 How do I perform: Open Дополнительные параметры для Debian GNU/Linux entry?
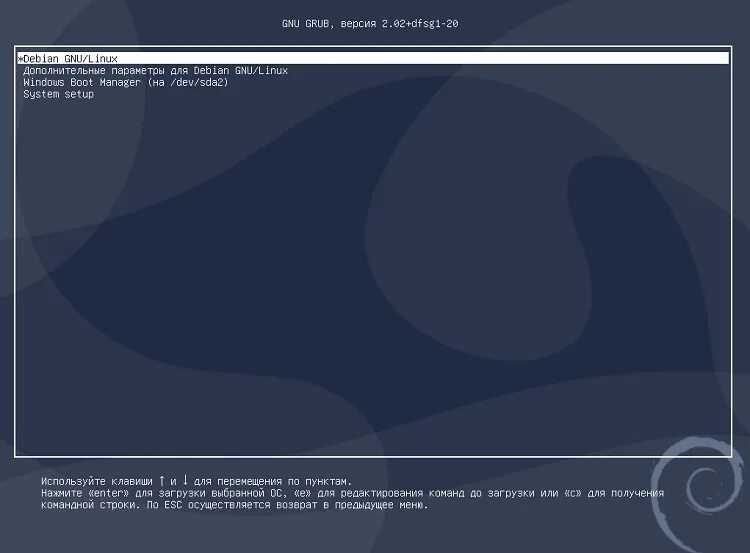[155, 70]
